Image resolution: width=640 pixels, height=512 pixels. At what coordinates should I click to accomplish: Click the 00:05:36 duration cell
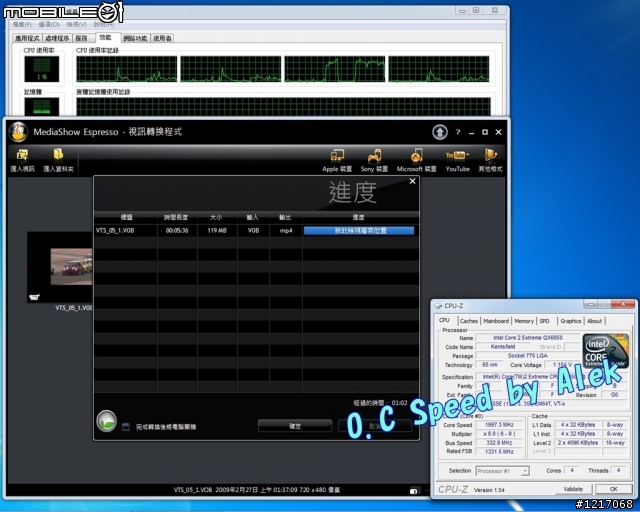177,231
